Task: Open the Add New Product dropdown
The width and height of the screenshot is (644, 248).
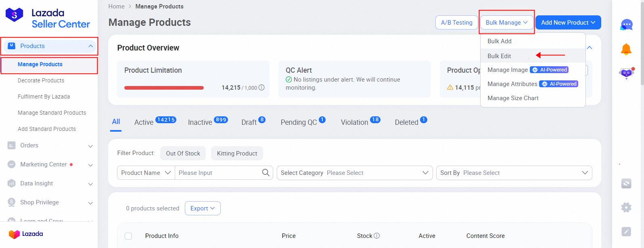Action: pyautogui.click(x=568, y=23)
